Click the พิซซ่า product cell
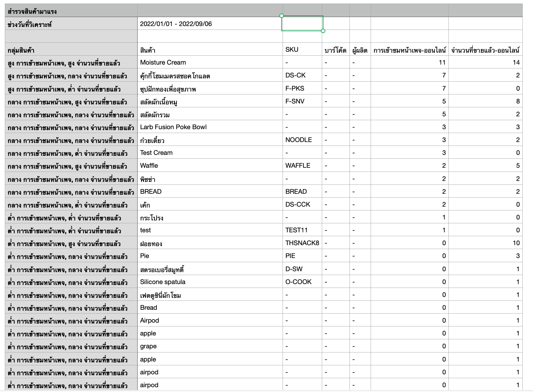The image size is (533, 392). point(210,179)
